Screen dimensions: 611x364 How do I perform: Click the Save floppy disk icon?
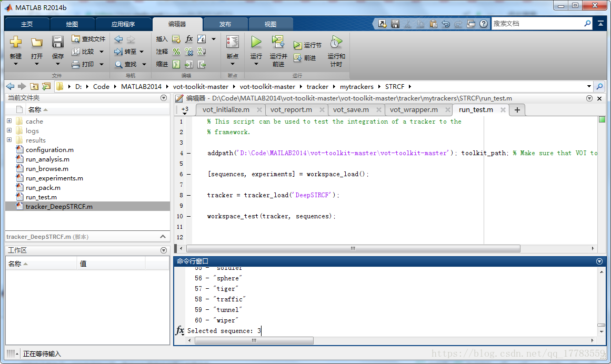pos(57,42)
